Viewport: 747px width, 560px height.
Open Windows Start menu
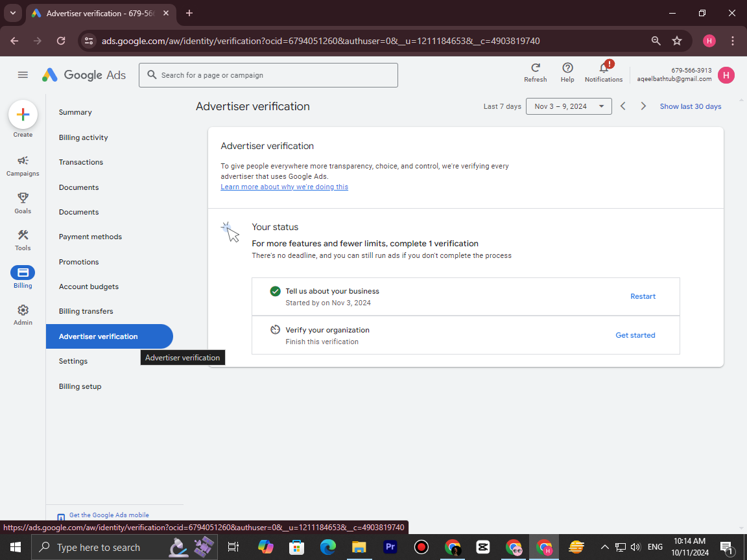pos(16,547)
